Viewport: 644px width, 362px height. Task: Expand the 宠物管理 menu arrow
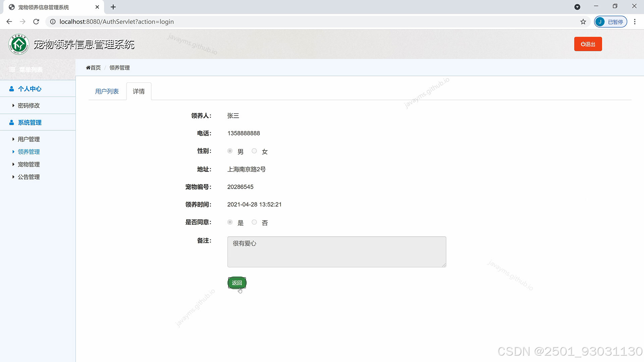[13, 164]
